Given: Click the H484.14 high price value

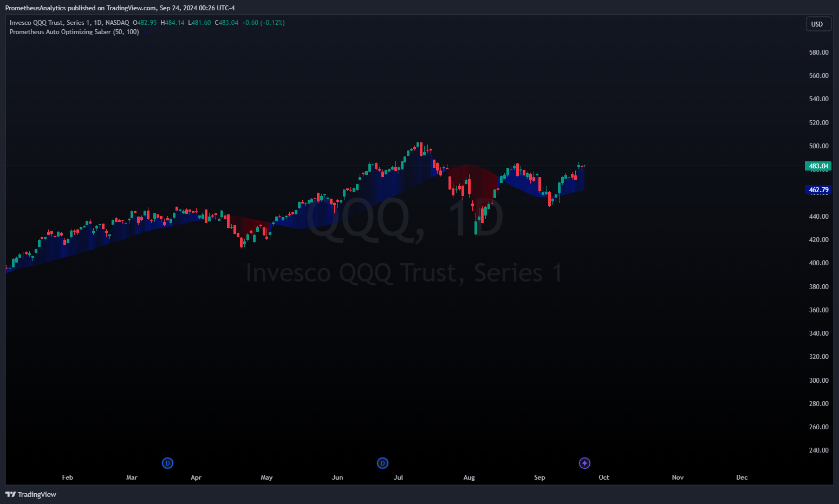Looking at the screenshot, I should click(172, 23).
